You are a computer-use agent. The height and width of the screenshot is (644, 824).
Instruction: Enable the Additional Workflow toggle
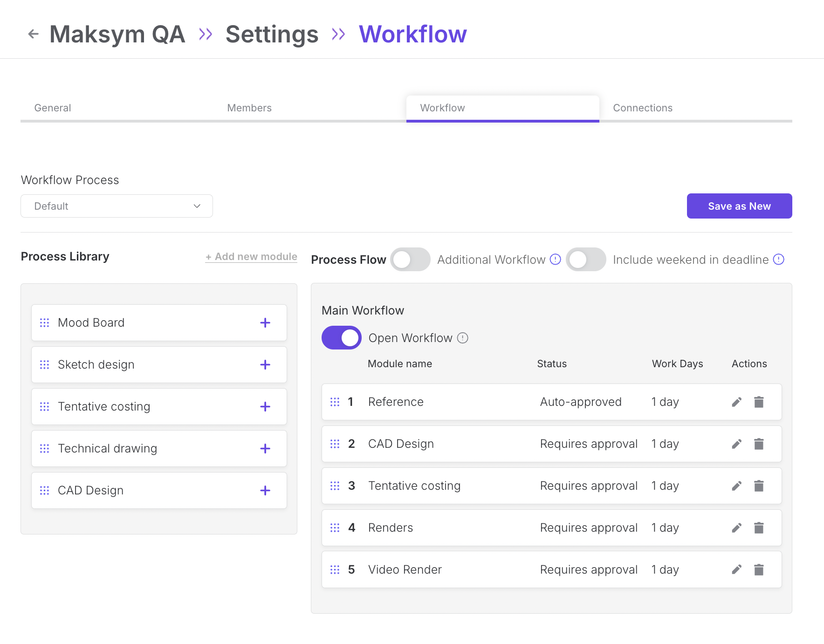pyautogui.click(x=410, y=260)
